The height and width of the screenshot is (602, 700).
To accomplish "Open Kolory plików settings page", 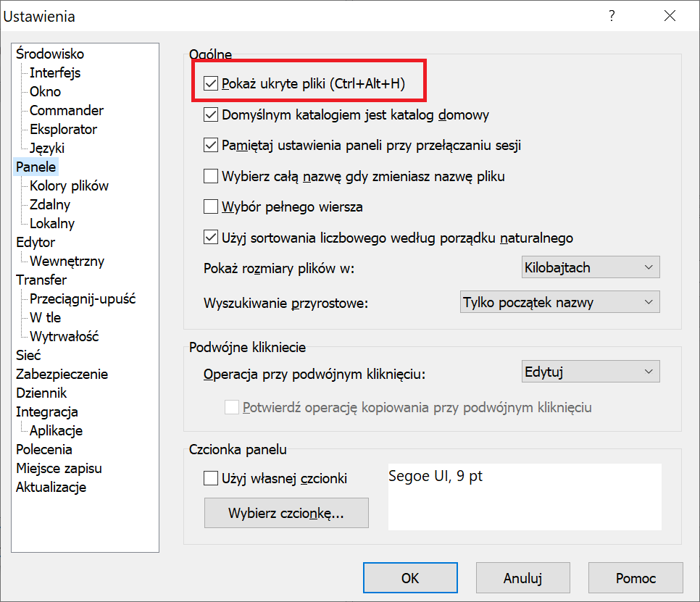I will pos(69,186).
